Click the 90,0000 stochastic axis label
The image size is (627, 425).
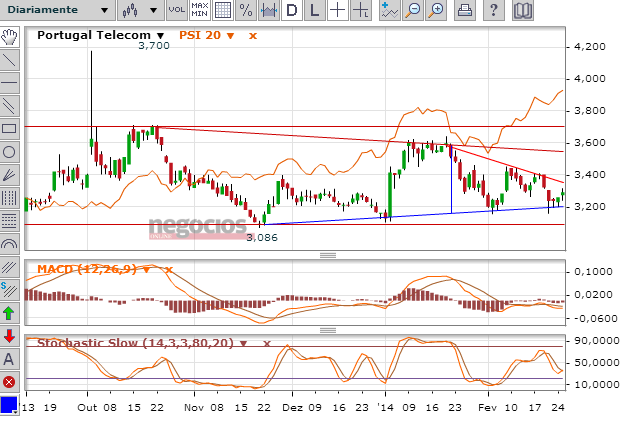pyautogui.click(x=597, y=341)
